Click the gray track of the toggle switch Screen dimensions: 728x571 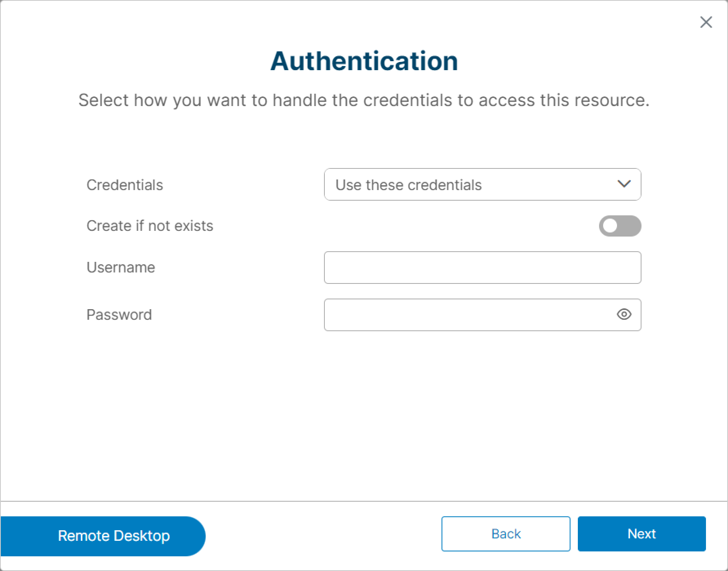[629, 226]
